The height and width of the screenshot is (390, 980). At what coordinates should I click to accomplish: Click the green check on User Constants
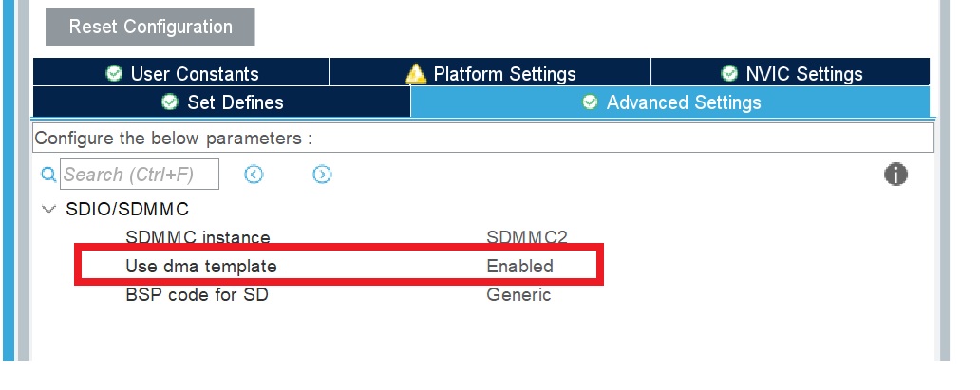point(115,74)
